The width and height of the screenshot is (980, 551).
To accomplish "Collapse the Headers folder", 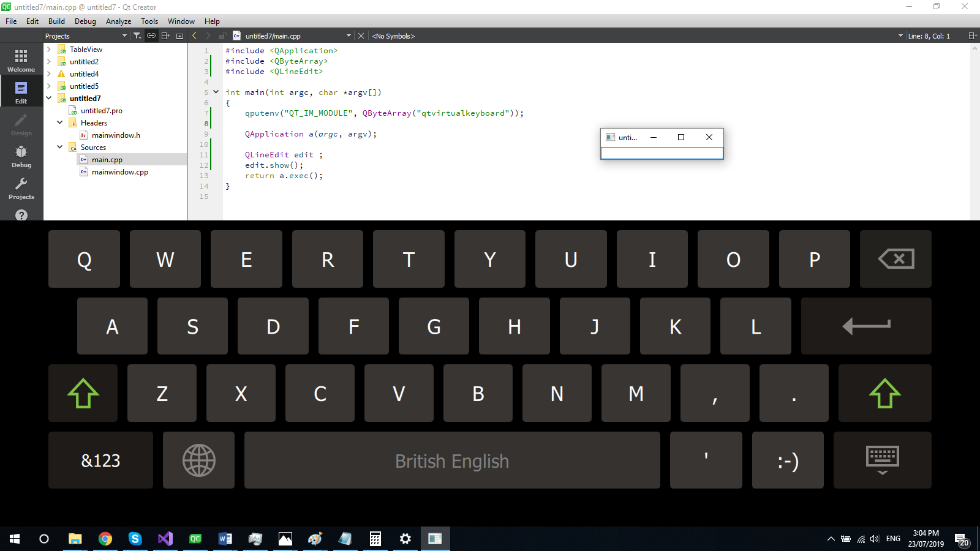I will point(60,123).
